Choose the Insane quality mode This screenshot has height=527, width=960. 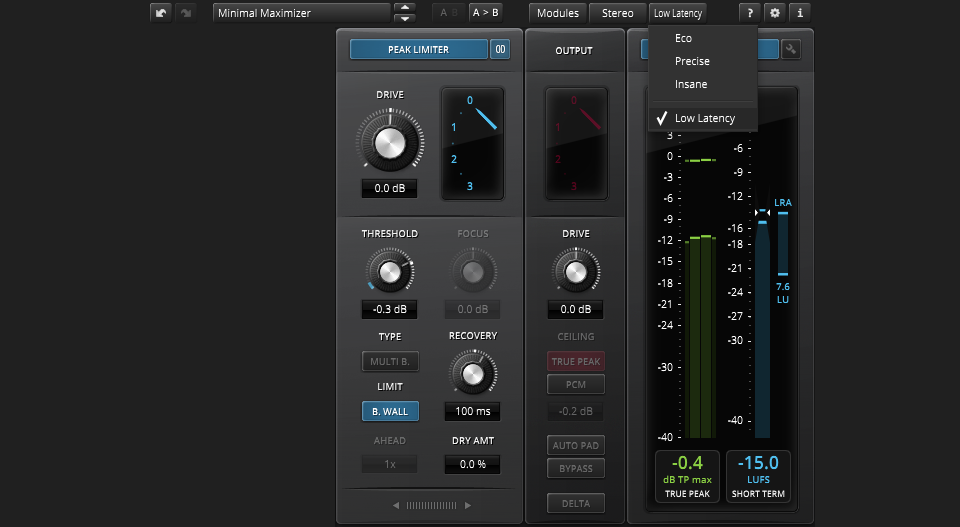tap(690, 84)
